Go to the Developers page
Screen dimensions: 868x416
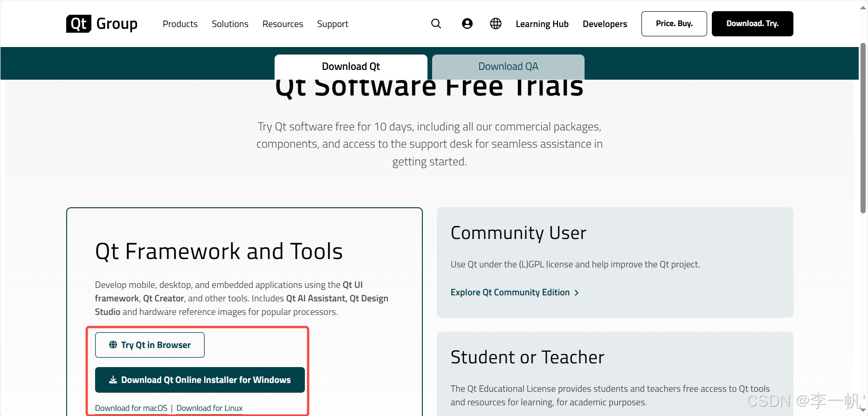(605, 24)
